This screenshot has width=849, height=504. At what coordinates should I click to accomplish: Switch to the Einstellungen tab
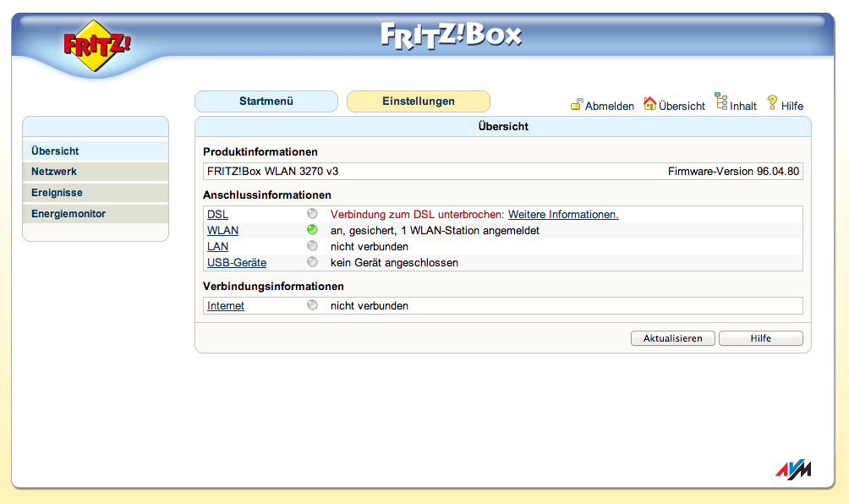coord(419,101)
